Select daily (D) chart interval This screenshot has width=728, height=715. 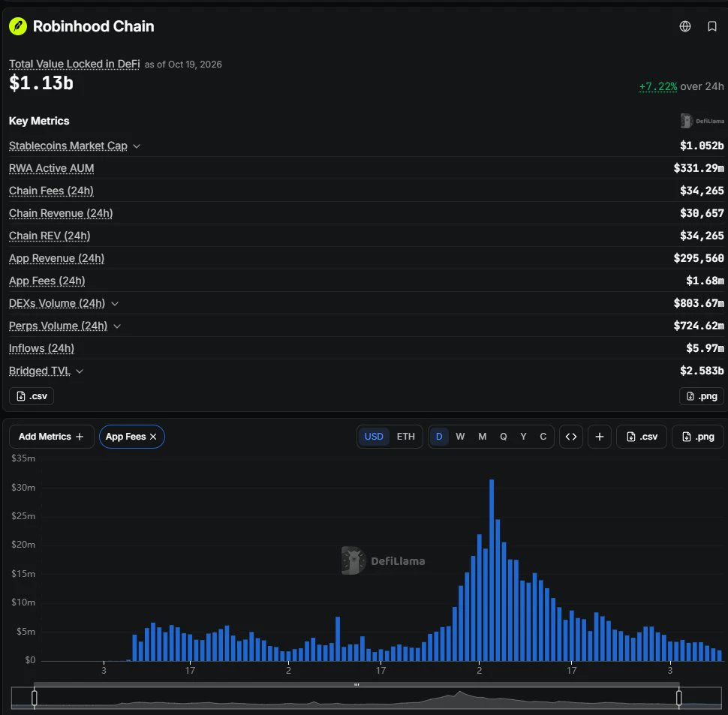pyautogui.click(x=439, y=437)
